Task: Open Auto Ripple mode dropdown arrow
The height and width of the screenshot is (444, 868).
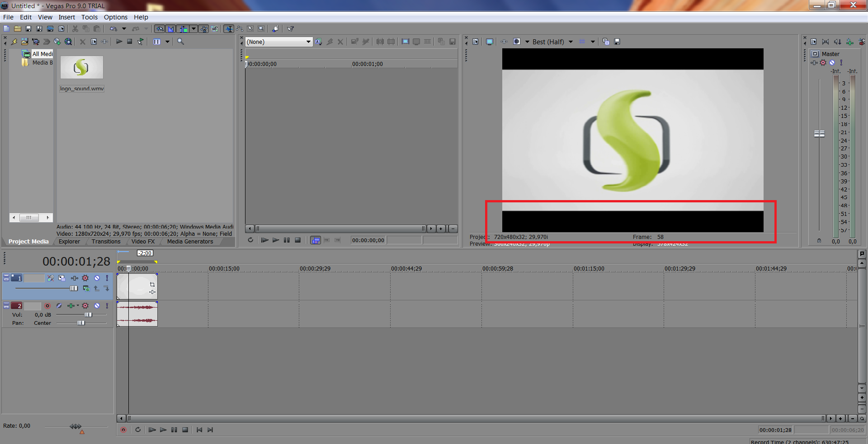Action: click(193, 29)
